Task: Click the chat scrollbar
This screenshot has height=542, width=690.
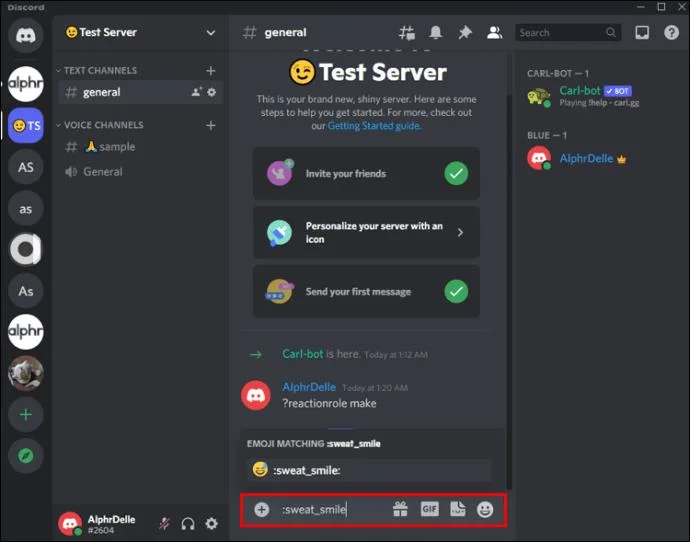Action: tap(509, 290)
